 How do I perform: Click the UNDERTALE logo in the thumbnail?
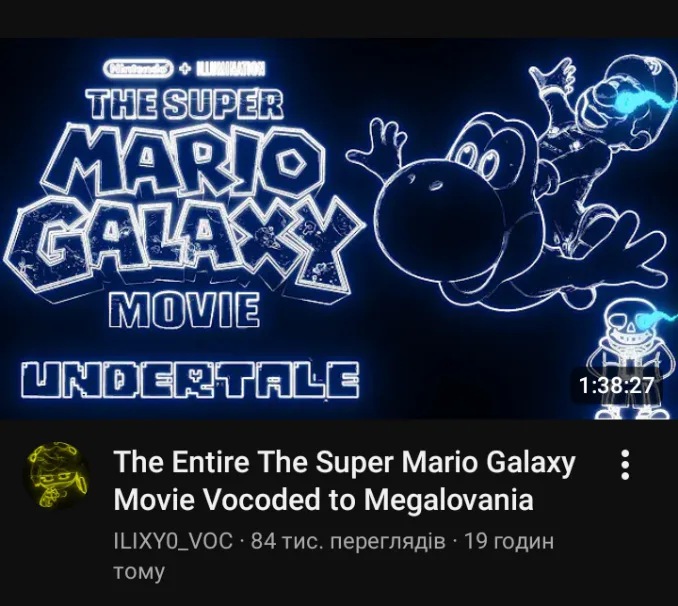(190, 380)
